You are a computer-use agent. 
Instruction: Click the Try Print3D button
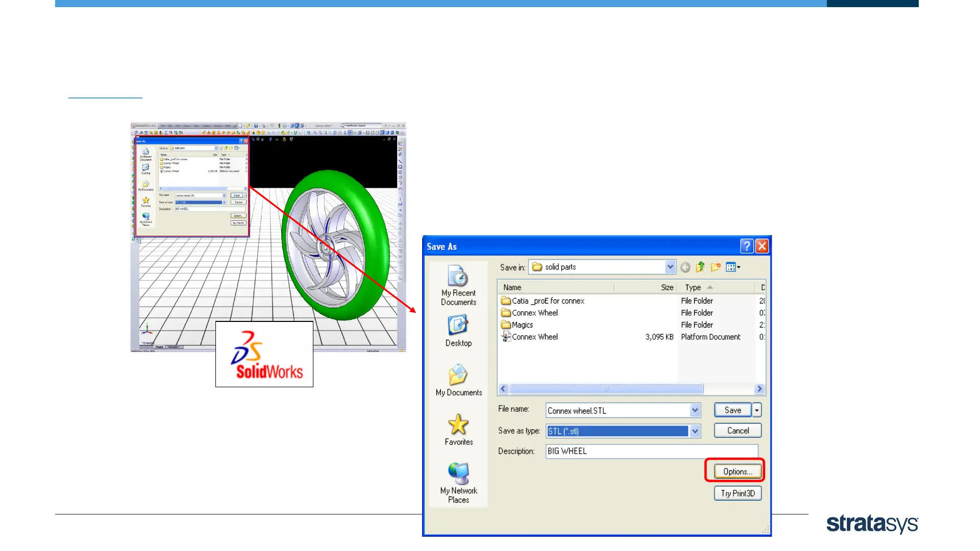737,493
